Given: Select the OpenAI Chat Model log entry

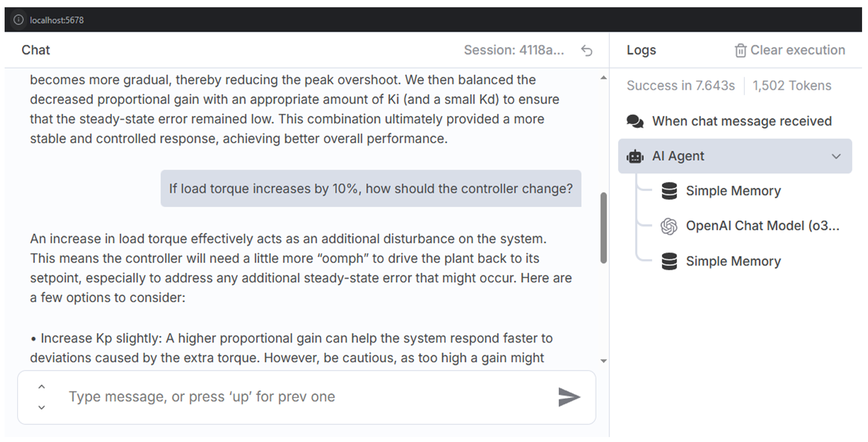Looking at the screenshot, I should click(762, 226).
